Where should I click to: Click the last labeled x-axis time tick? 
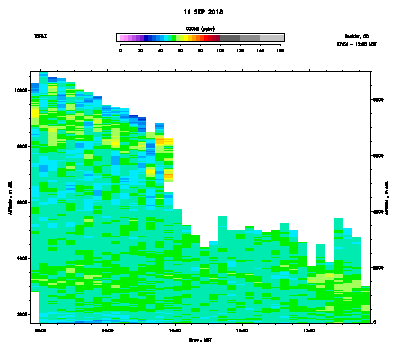310,331
